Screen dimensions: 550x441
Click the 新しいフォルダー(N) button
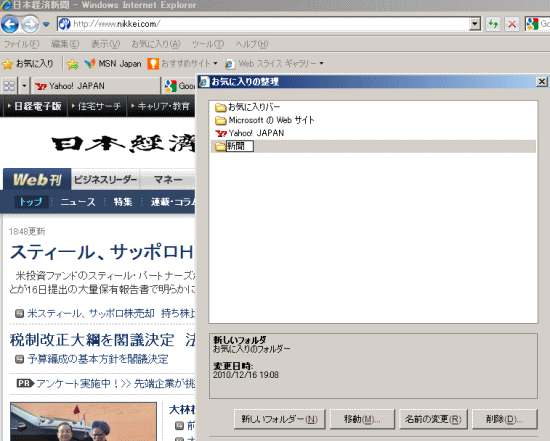pyautogui.click(x=280, y=419)
